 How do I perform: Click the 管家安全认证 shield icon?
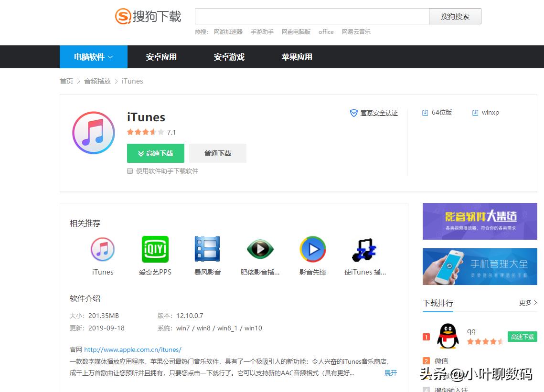pyautogui.click(x=354, y=113)
